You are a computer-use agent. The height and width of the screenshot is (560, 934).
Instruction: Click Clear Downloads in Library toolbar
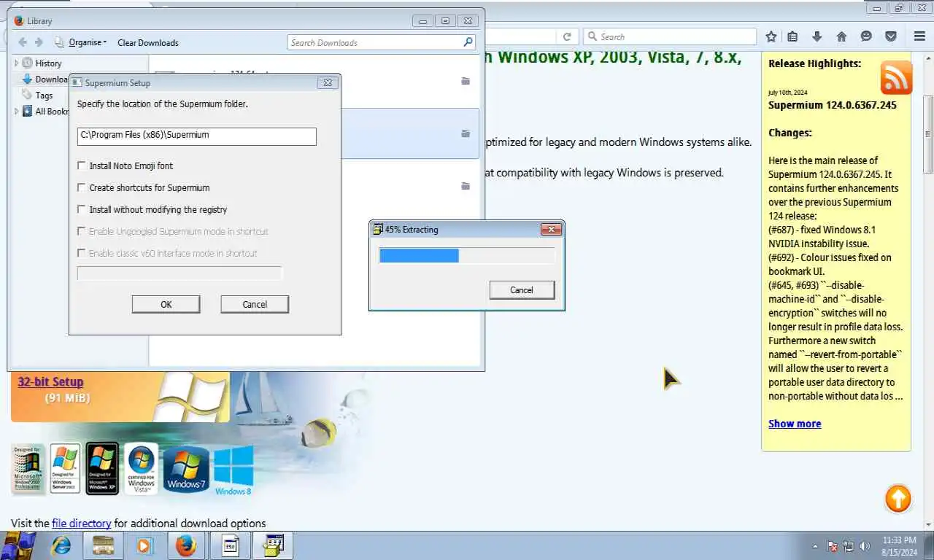pyautogui.click(x=148, y=42)
